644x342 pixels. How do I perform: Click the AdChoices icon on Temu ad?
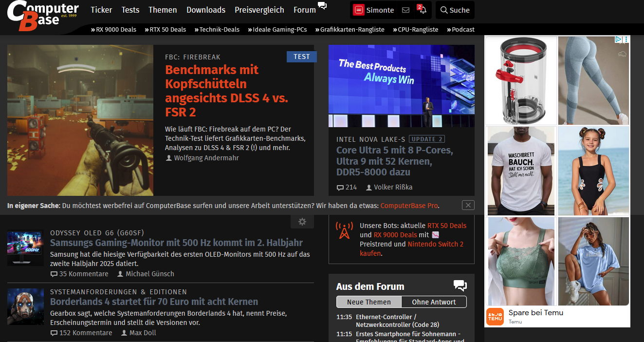tap(618, 39)
